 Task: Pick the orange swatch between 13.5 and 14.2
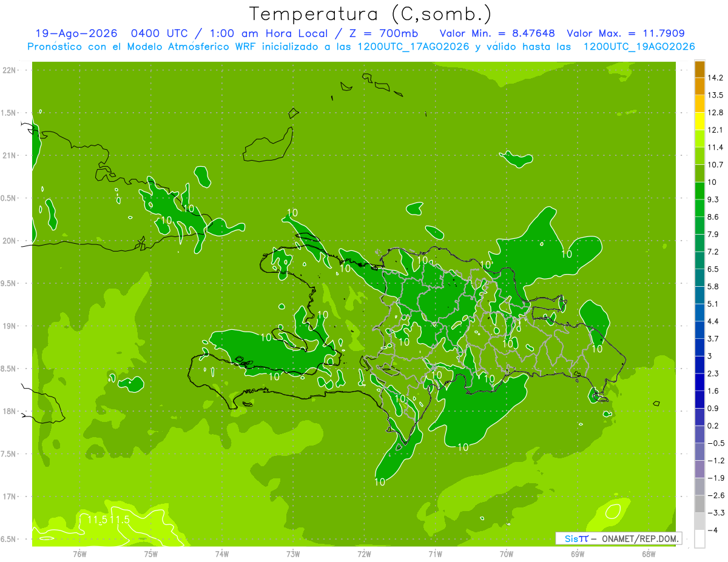click(699, 87)
